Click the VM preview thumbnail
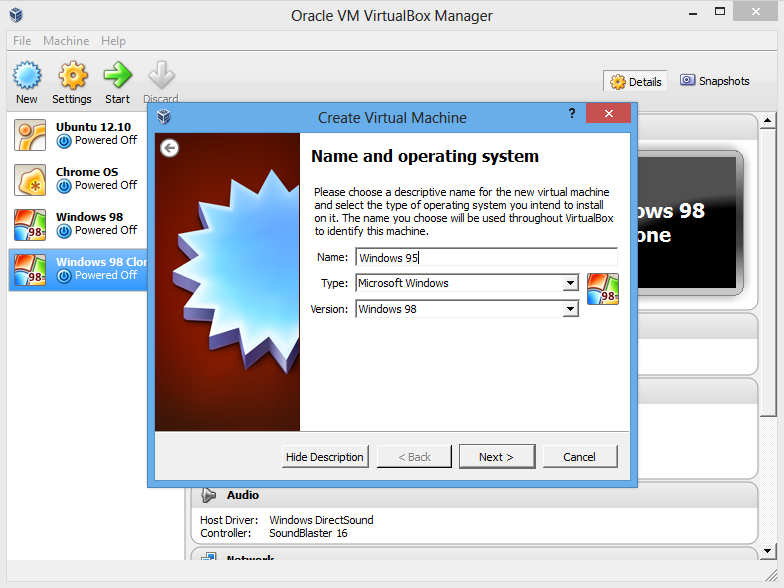This screenshot has height=588, width=784. 690,223
